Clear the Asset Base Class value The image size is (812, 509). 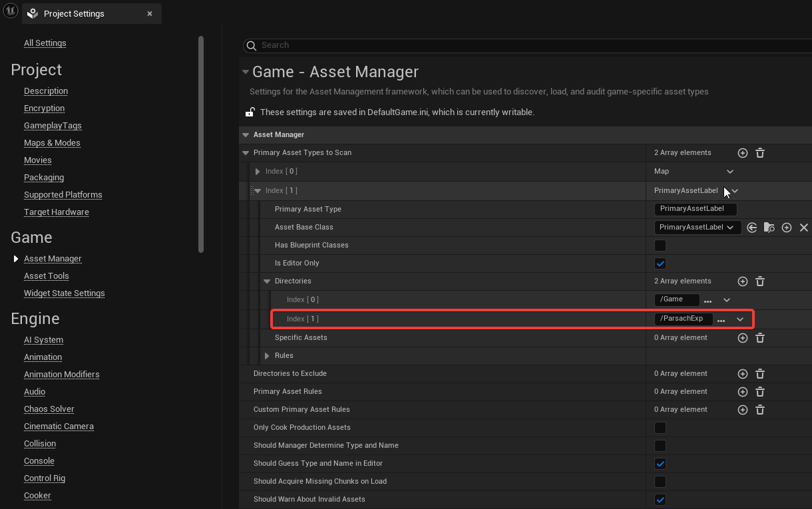tap(804, 228)
